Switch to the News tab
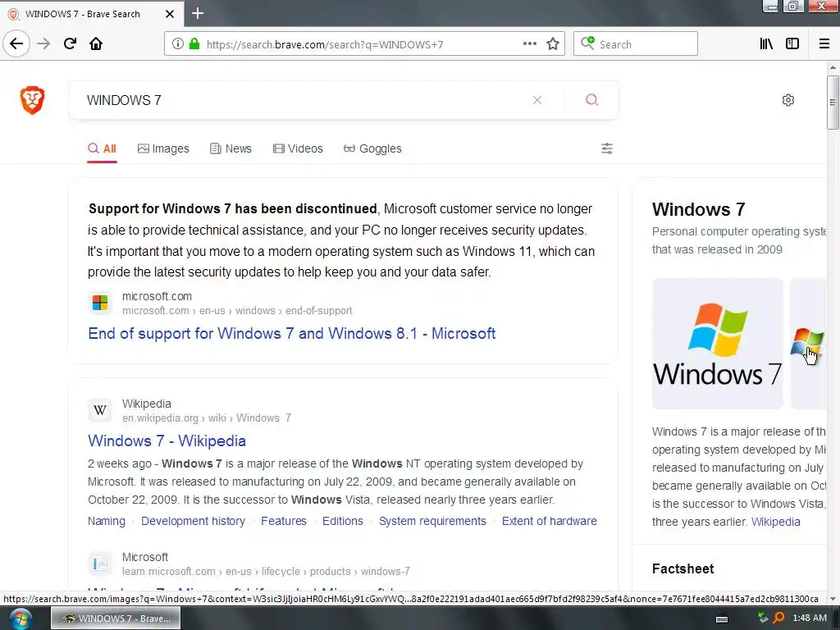The image size is (840, 630). pos(231,148)
